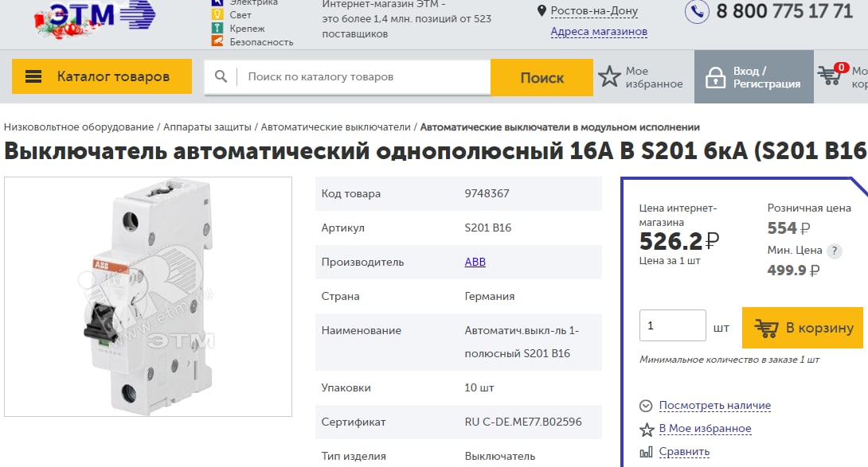Open the Свет category icon
Viewport: 868px width, 467px height.
pyautogui.click(x=217, y=15)
